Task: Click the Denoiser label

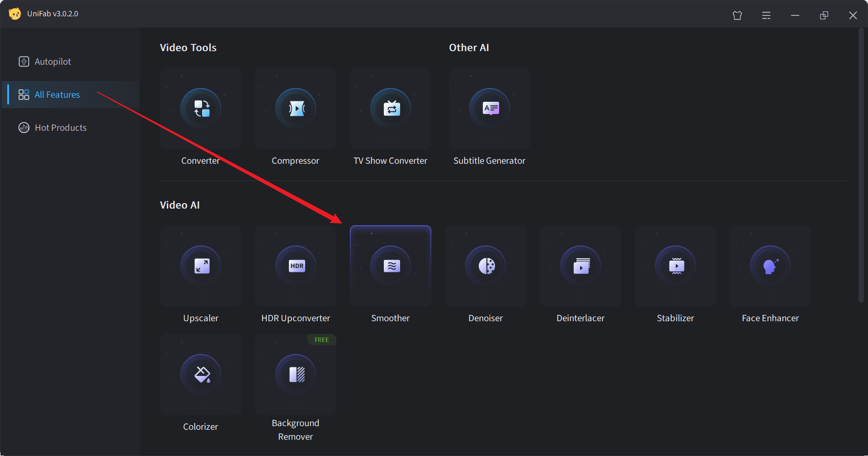Action: pos(486,318)
